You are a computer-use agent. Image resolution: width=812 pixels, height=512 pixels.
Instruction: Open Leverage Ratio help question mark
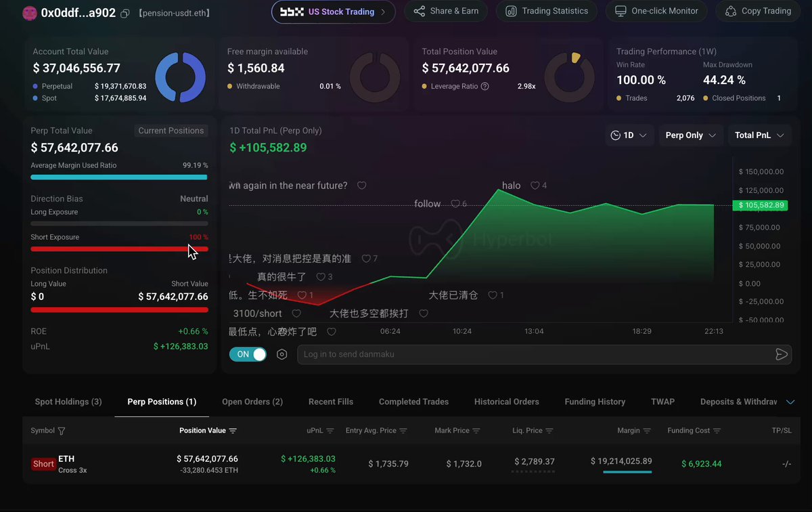tap(484, 87)
